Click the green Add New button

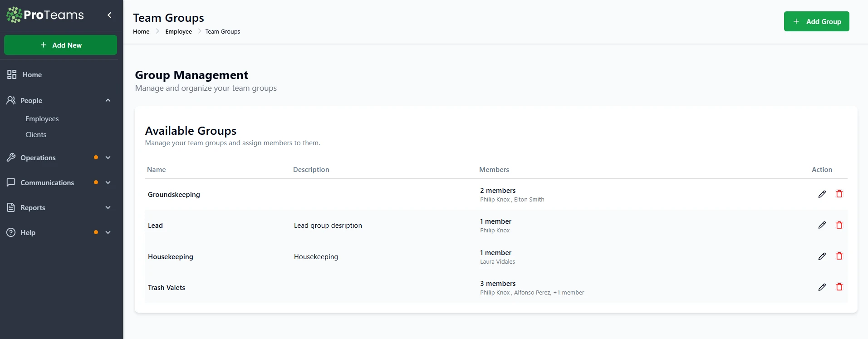pyautogui.click(x=60, y=45)
